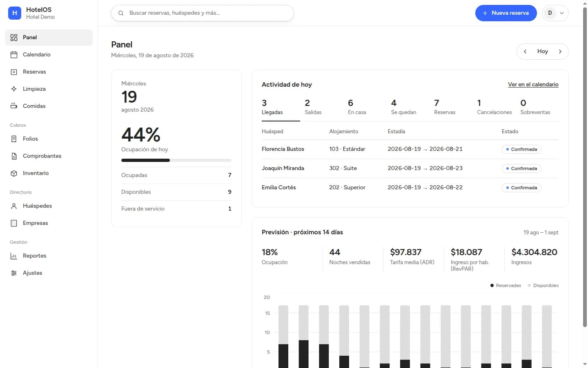
Task: Open the Folios document icon
Action: coord(14,139)
